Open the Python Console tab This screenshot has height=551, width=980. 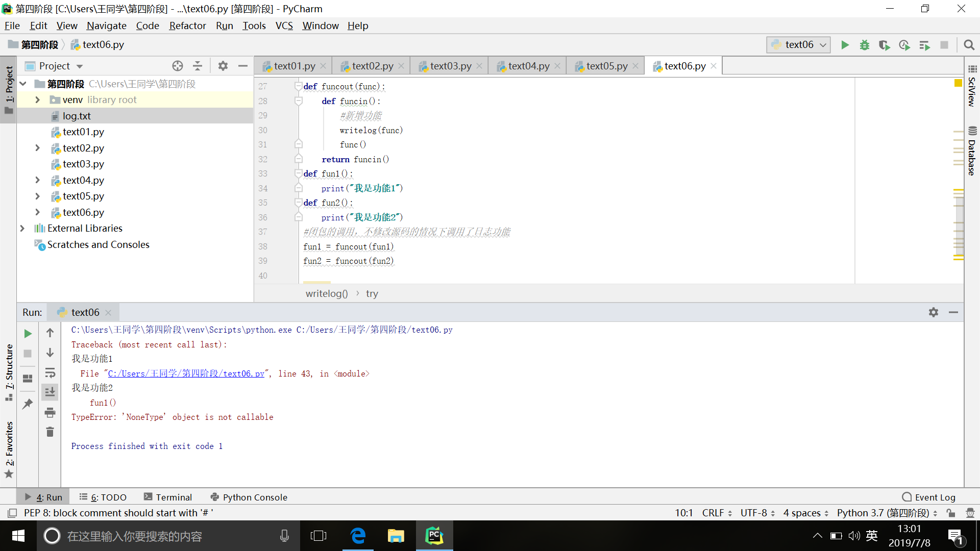(249, 497)
